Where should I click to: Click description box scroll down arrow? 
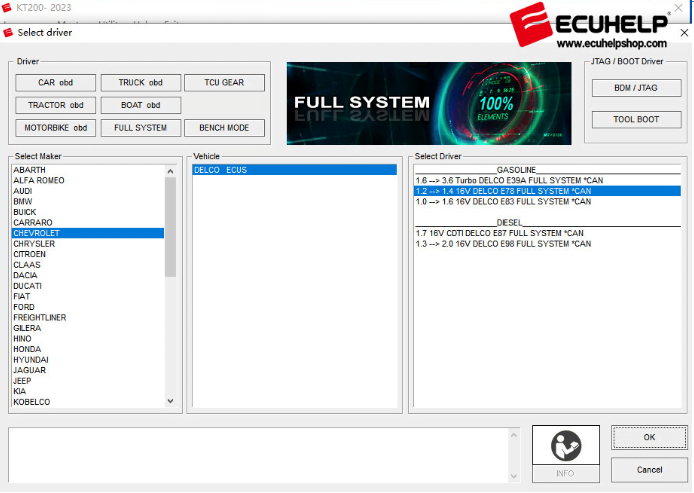[514, 476]
